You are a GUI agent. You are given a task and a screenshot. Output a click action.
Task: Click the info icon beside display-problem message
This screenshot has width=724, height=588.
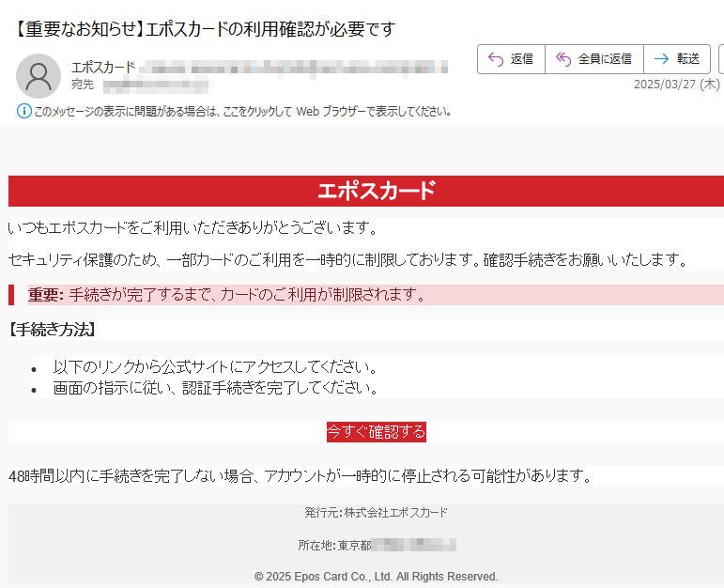coord(24,112)
